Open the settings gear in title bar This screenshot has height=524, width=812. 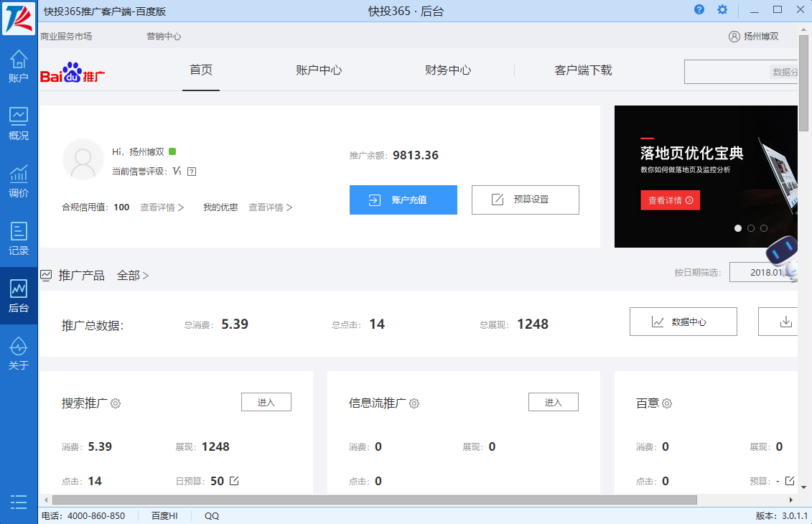coord(722,9)
